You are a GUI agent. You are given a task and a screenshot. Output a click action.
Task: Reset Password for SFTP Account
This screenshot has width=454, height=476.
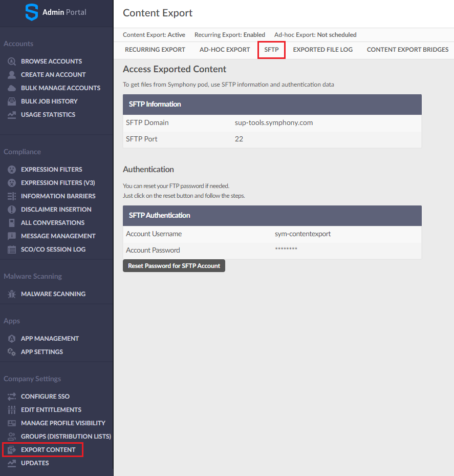point(174,266)
